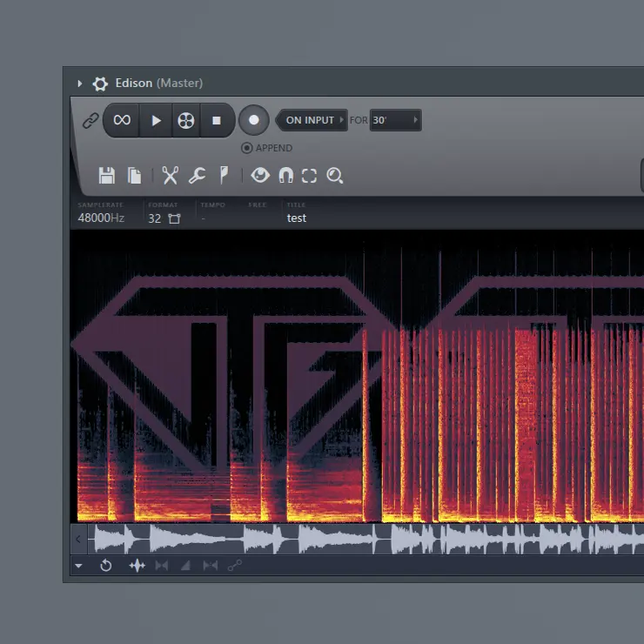Open the scissors edit tools menu
Viewport: 644px width, 644px height.
tap(170, 176)
